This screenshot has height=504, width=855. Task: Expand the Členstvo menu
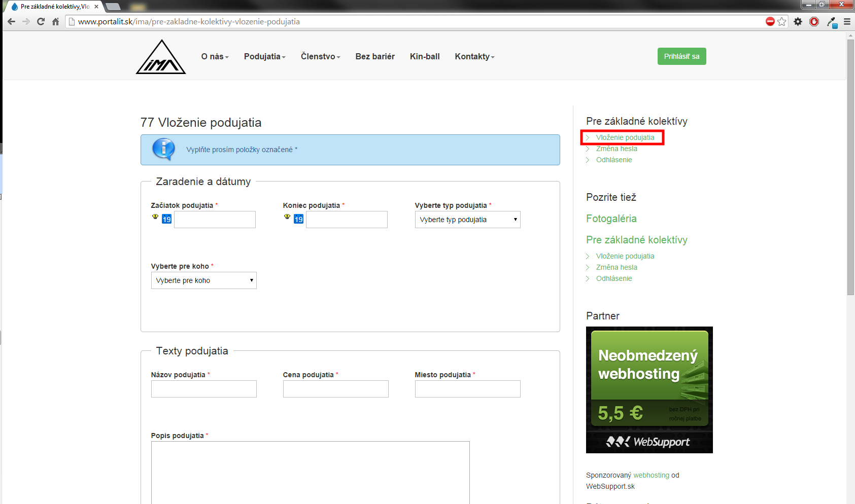(320, 56)
